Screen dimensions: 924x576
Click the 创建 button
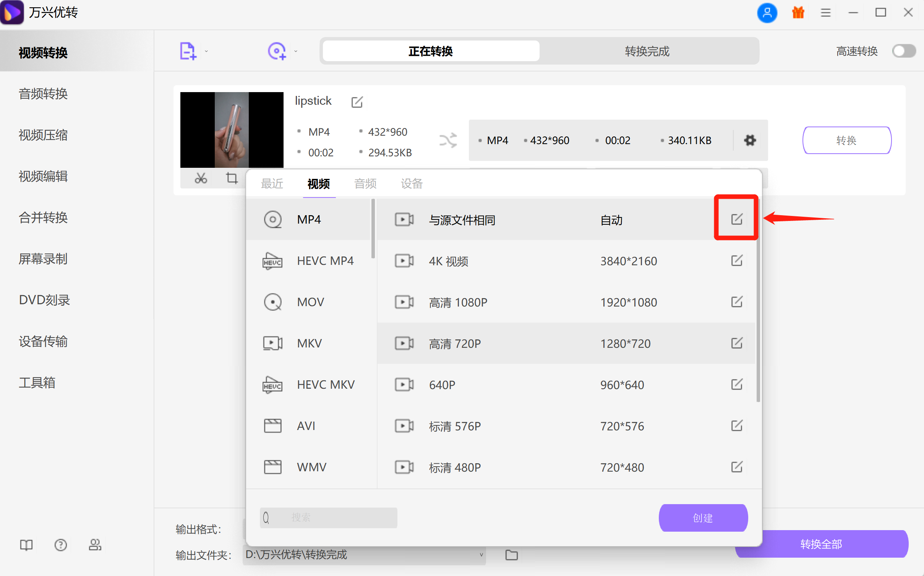click(703, 518)
